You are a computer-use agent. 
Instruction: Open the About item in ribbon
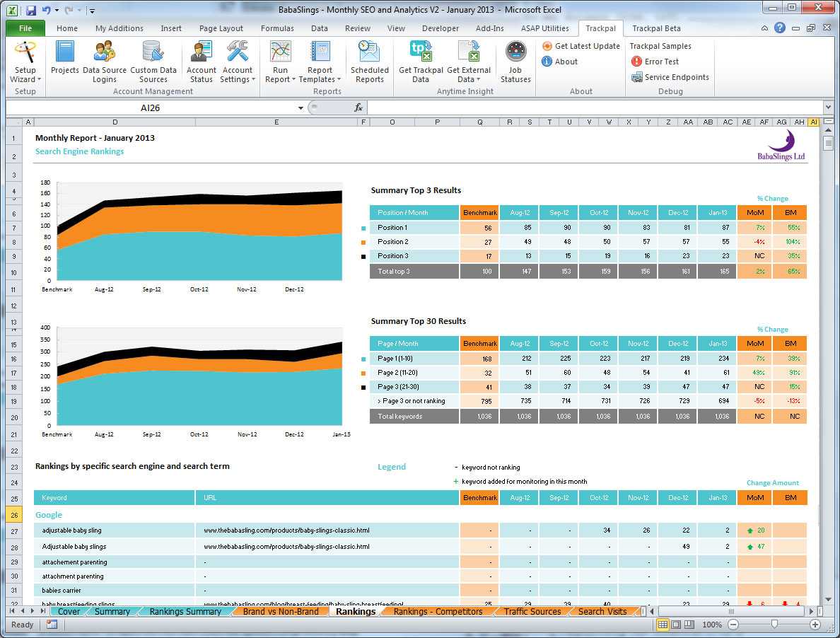(560, 62)
